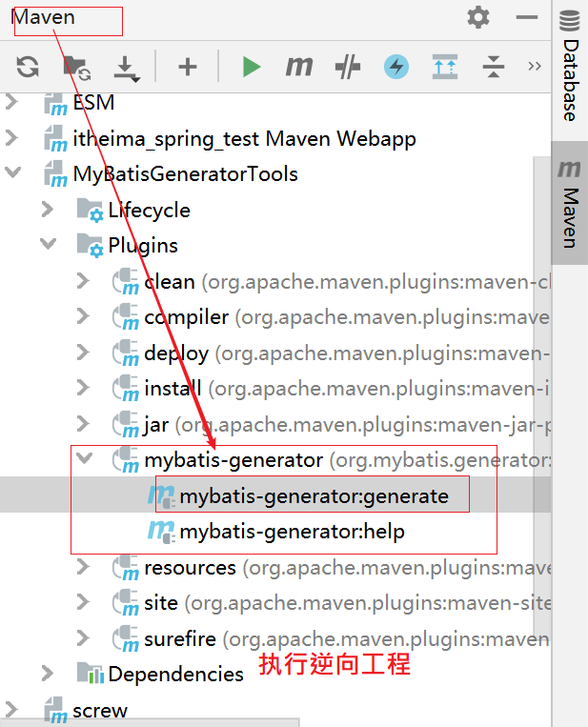
Task: Collapse the Plugins folder
Action: pos(49,244)
